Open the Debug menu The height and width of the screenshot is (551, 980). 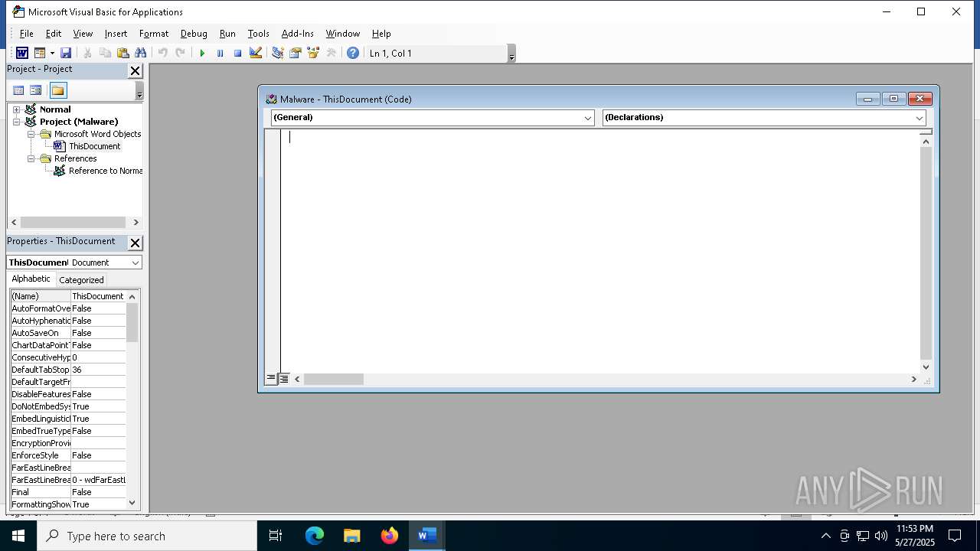pos(194,34)
